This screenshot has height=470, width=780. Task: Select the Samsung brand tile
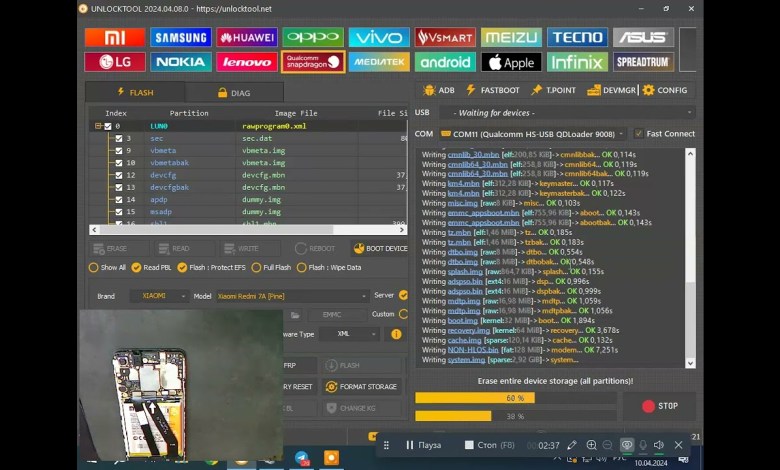pyautogui.click(x=181, y=37)
